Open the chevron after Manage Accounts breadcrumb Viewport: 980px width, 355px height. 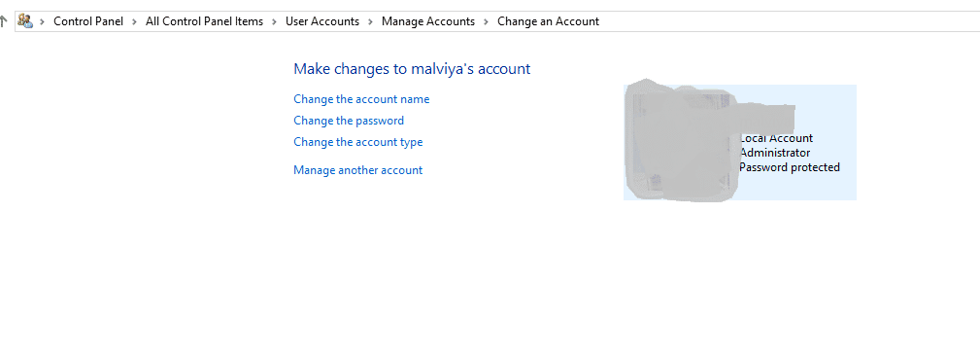(486, 21)
